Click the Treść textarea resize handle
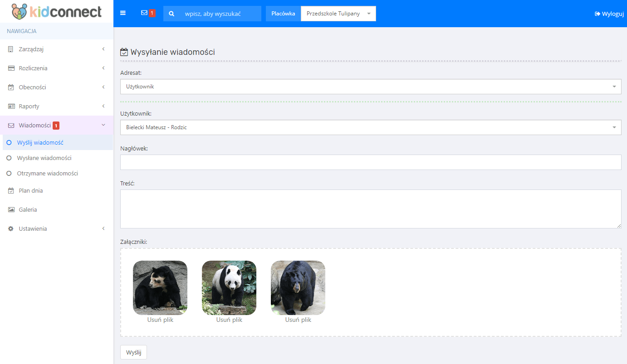The image size is (627, 364). (618, 225)
